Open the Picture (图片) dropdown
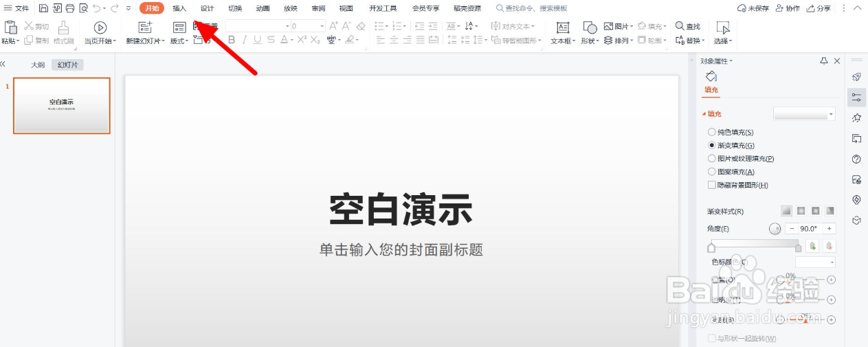Viewport: 868px width, 347px height. tap(619, 26)
